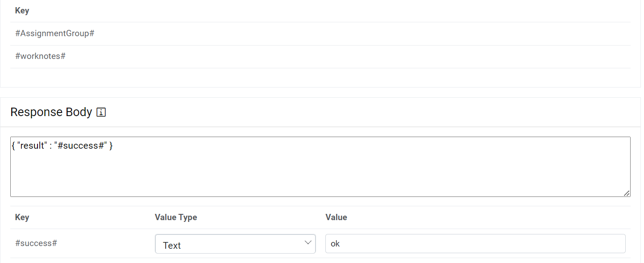Click the Value Type column header
Image resolution: width=644 pixels, height=263 pixels.
[176, 217]
